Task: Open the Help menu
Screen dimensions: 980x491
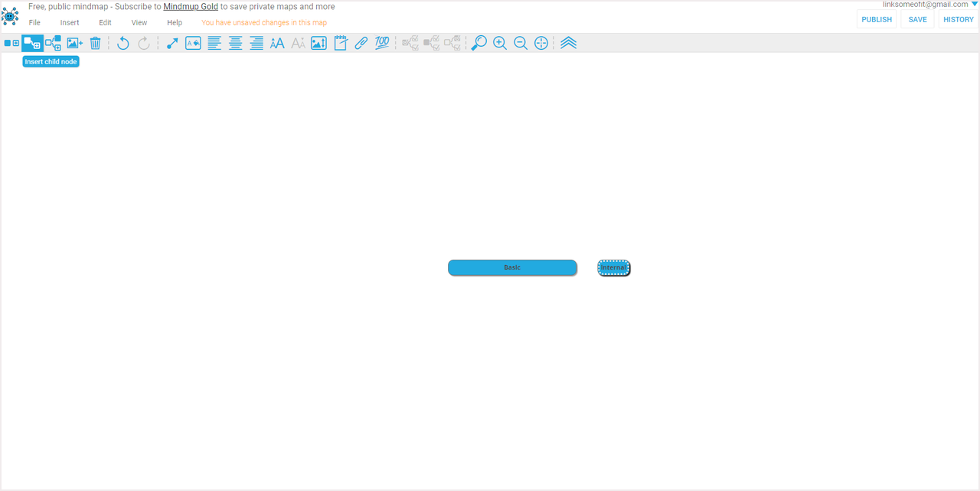Action: point(175,23)
